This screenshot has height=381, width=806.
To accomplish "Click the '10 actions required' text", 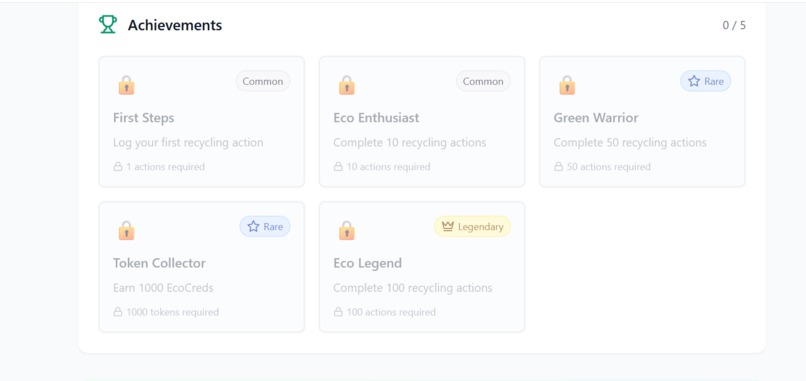I will tap(389, 167).
